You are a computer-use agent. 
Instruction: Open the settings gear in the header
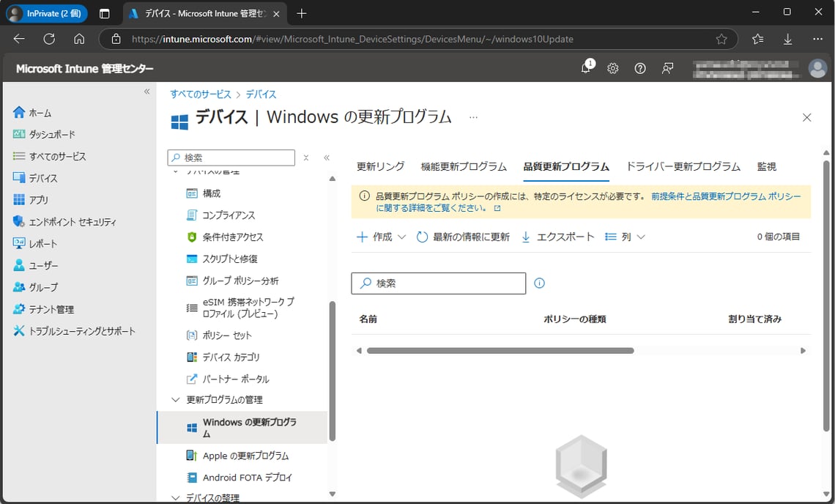(x=612, y=68)
